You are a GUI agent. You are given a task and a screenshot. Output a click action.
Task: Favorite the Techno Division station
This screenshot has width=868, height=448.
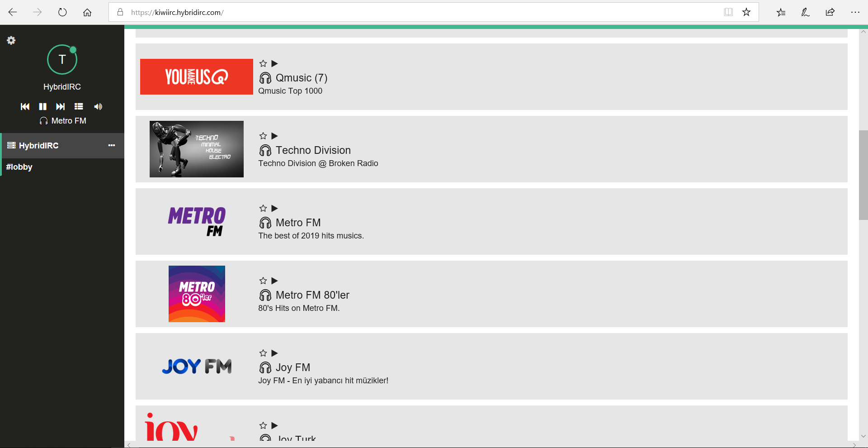[263, 136]
